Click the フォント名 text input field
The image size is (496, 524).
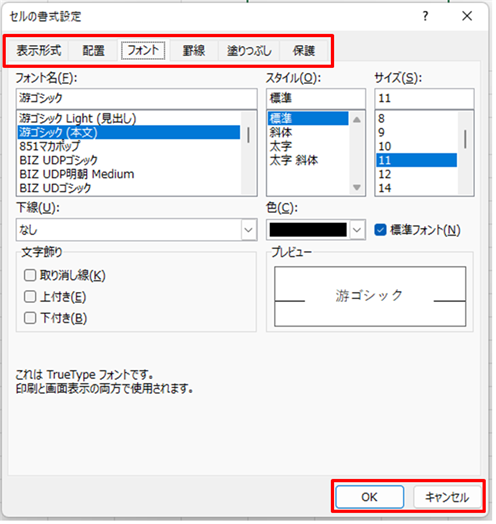[x=137, y=99]
